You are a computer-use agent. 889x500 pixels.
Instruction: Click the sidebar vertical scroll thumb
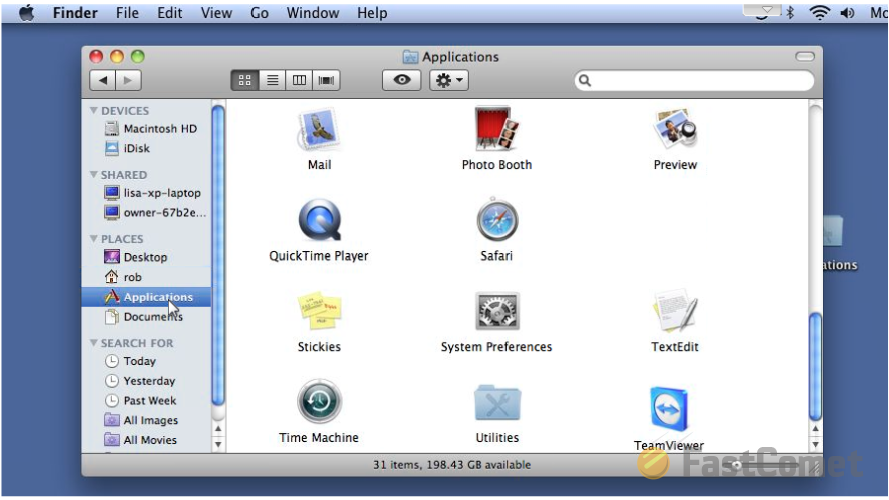[218, 255]
